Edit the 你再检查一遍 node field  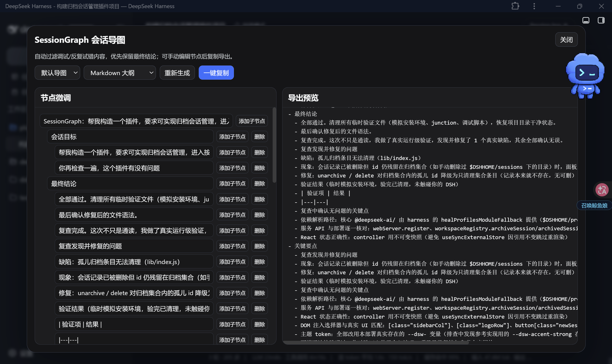pos(134,168)
